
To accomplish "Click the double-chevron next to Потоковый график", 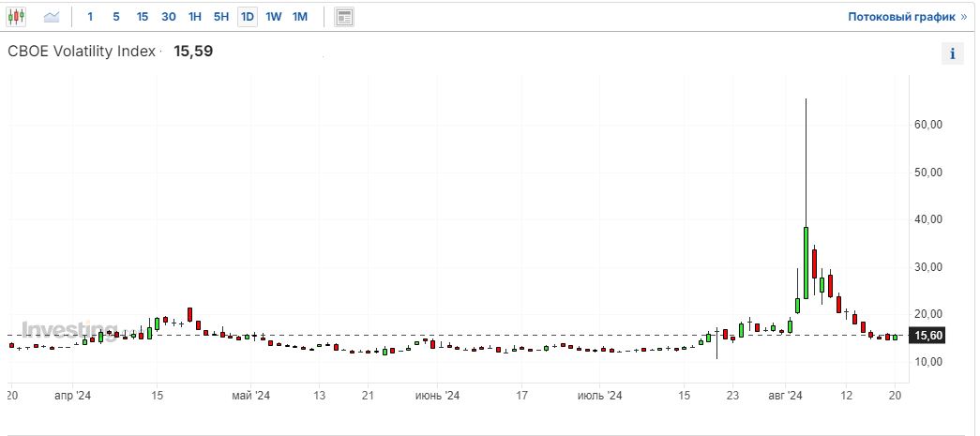I will click(963, 17).
